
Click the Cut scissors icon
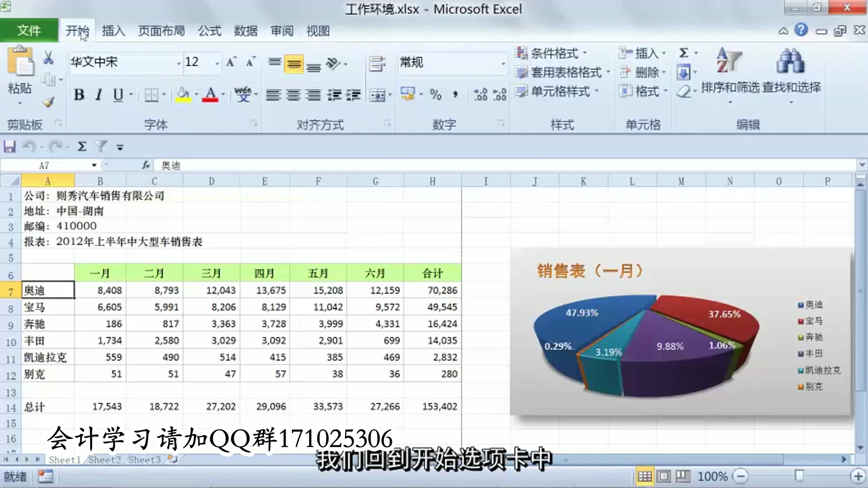click(x=48, y=58)
